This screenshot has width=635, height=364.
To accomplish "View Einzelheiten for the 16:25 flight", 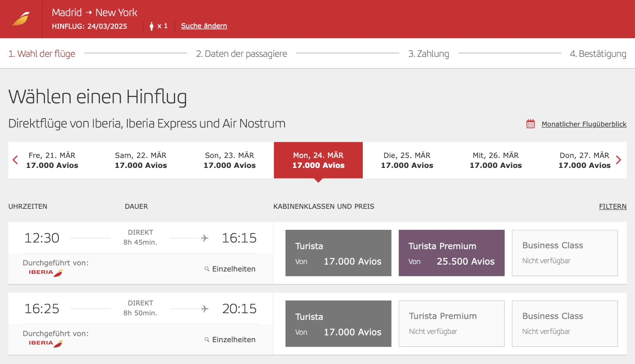I will 230,340.
